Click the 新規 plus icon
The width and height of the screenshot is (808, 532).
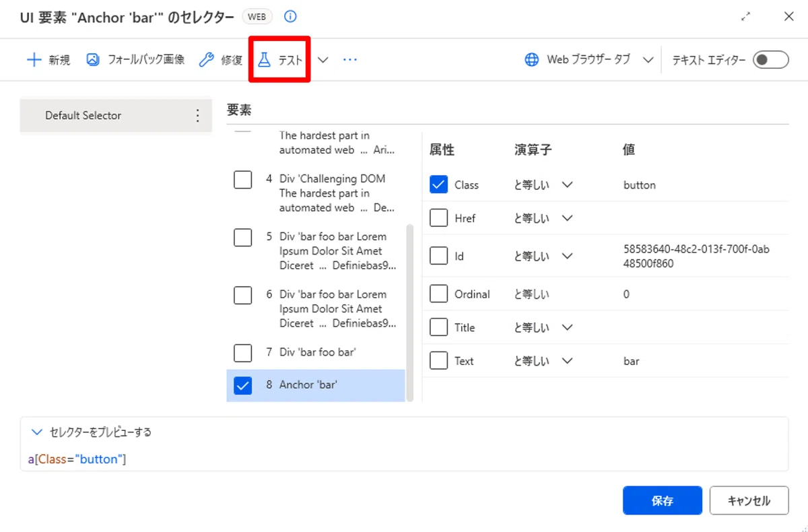coord(34,60)
